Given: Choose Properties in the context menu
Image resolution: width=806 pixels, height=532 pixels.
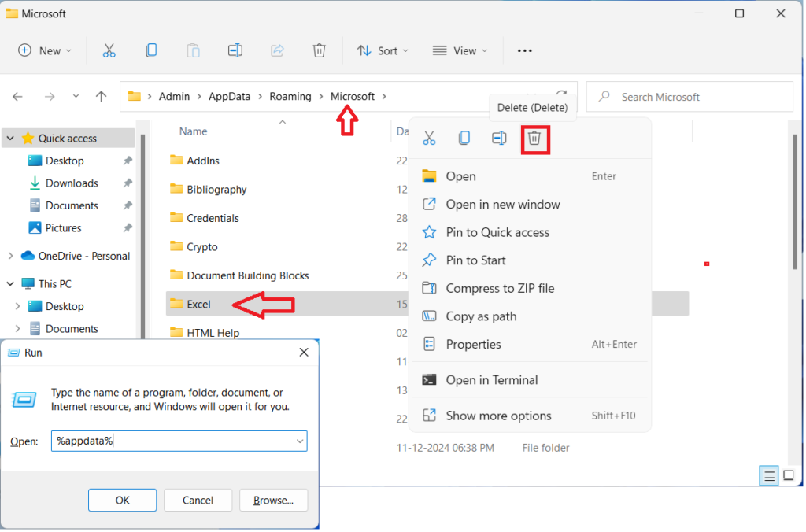Looking at the screenshot, I should pos(530,345).
